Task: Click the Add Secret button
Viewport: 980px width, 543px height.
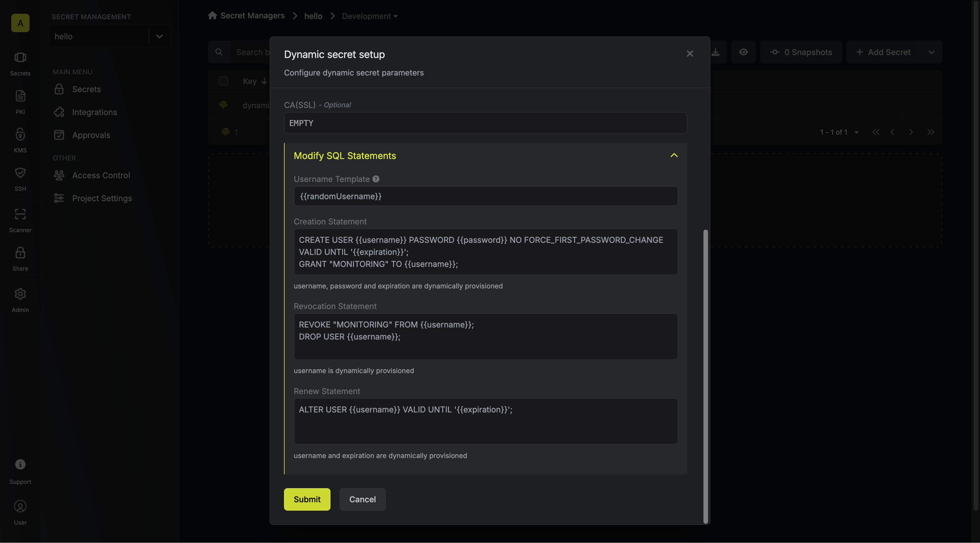Action: coord(883,52)
